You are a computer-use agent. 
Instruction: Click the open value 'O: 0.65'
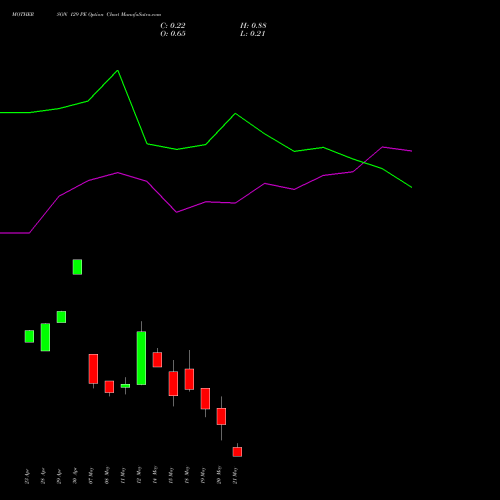point(173,34)
